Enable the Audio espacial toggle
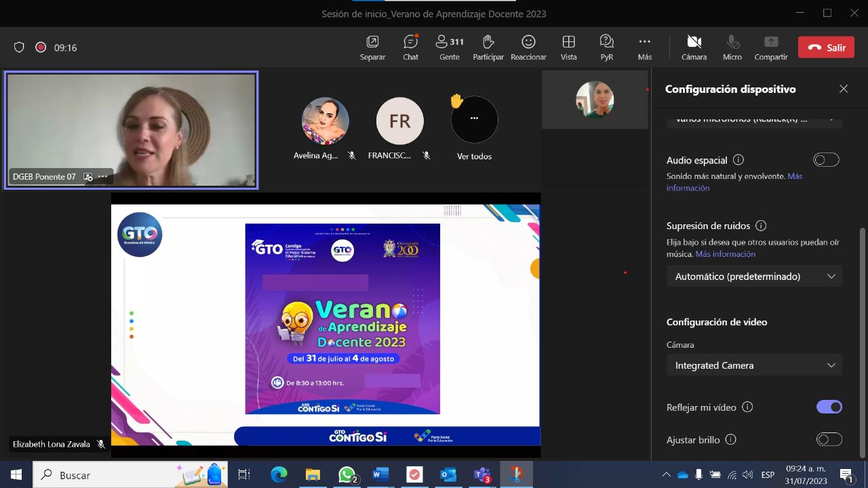The height and width of the screenshot is (488, 868). [827, 160]
